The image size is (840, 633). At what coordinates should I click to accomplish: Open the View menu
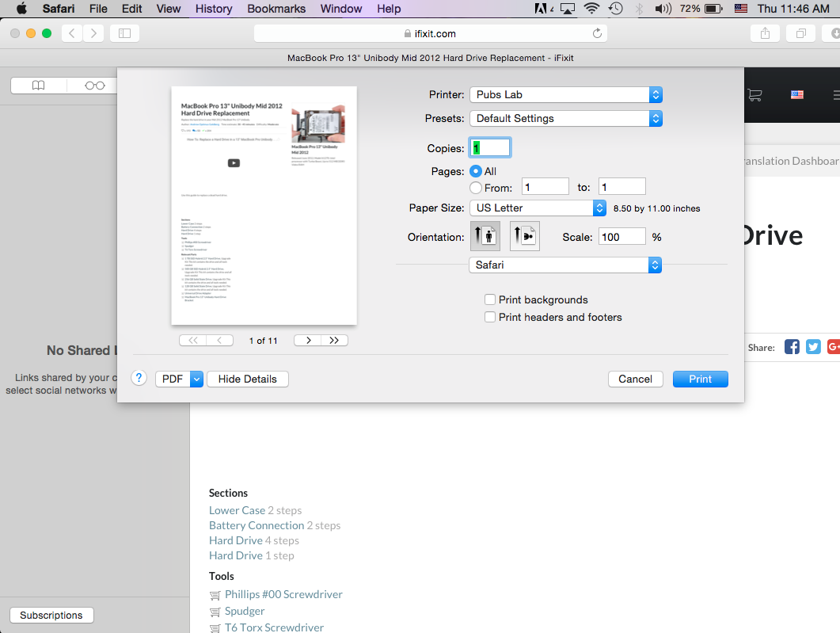168,9
